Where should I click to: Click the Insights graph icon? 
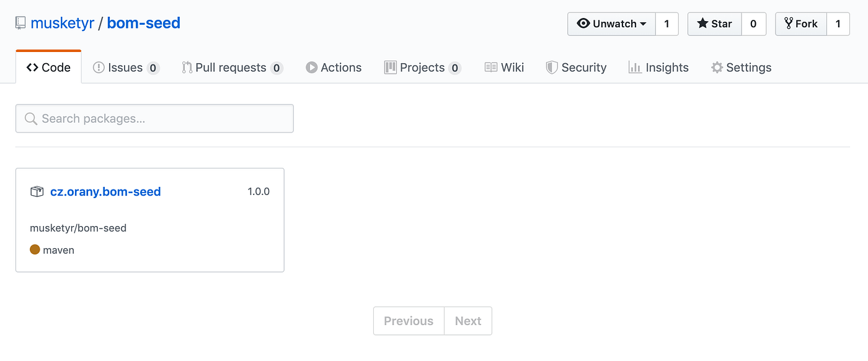click(635, 67)
